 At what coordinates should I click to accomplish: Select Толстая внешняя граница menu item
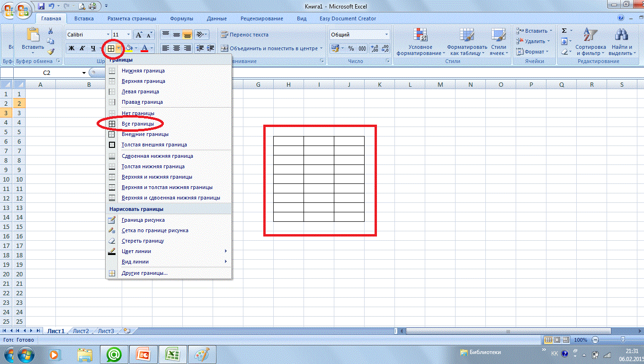click(x=168, y=145)
